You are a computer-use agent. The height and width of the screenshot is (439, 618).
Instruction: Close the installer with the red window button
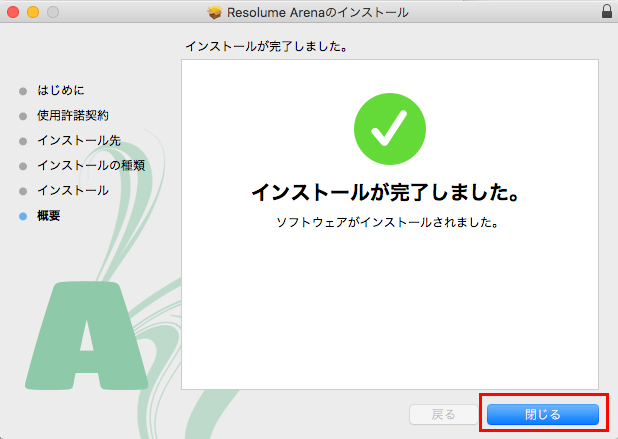[x=13, y=12]
